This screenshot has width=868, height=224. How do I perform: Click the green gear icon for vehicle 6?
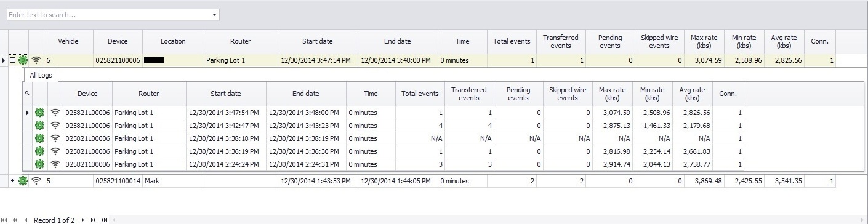[x=23, y=60]
